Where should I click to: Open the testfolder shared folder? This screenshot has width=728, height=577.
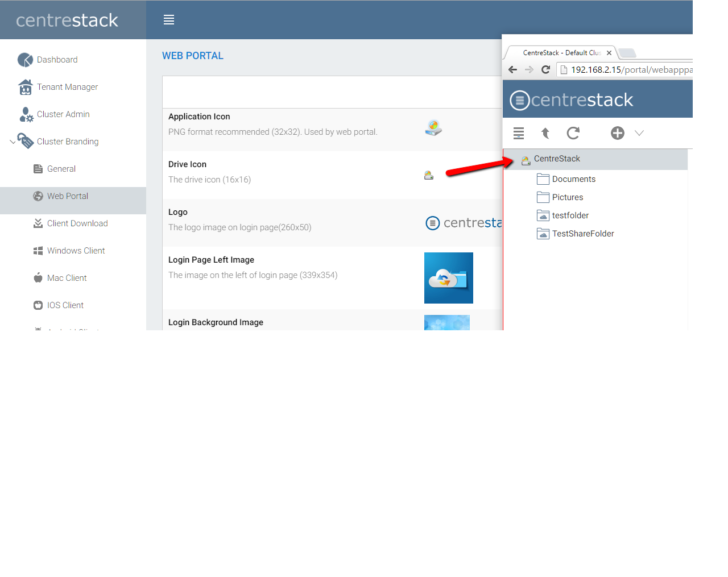570,215
